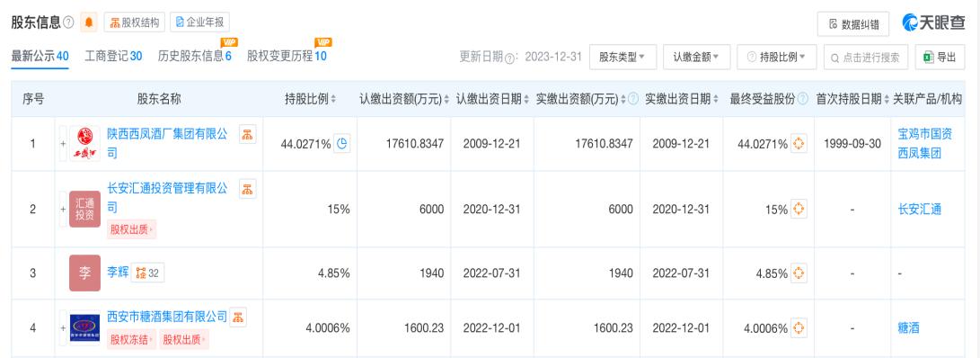
Task: Expand row for 长安汇通投资管理有限公司
Action: pyautogui.click(x=63, y=209)
